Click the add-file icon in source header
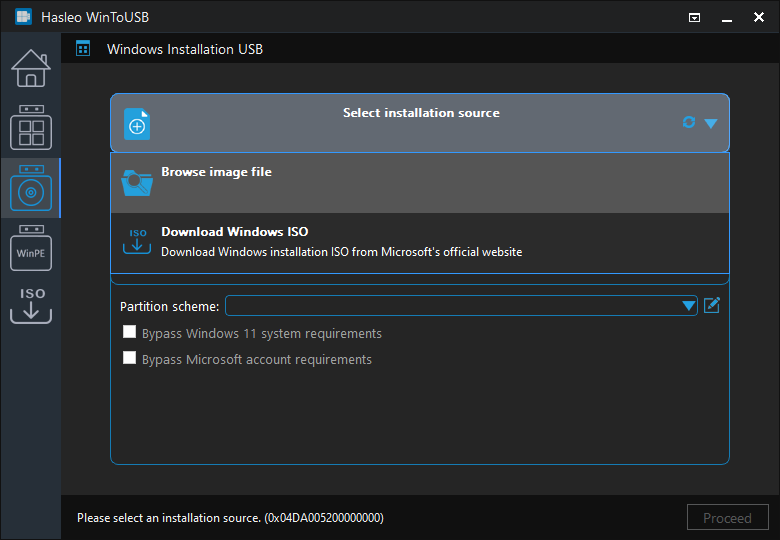 (x=137, y=124)
